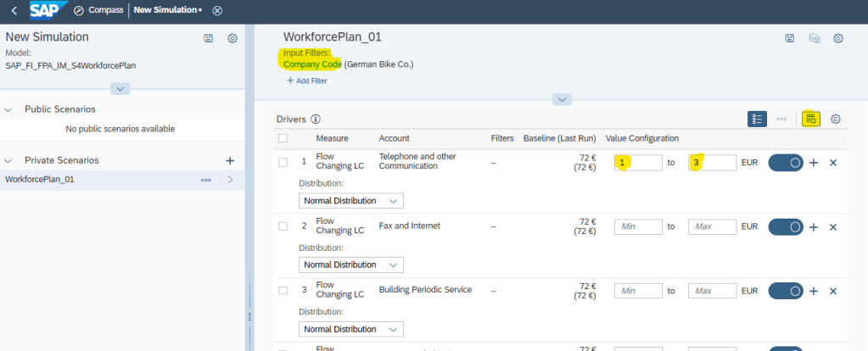Add a value range to Fax and Internet driver

[814, 227]
